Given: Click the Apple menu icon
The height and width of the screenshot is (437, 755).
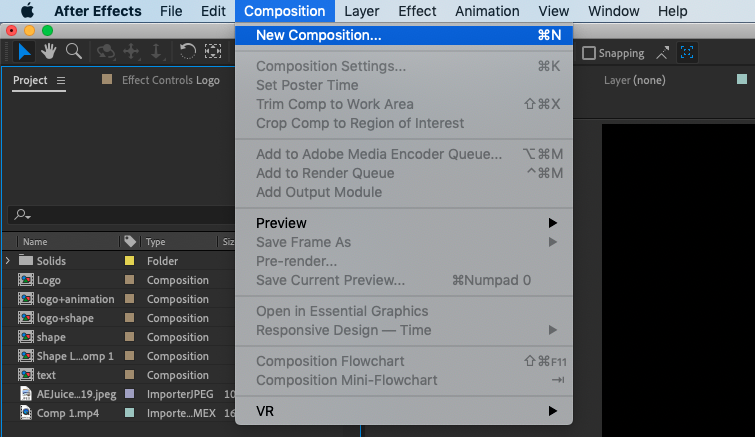Looking at the screenshot, I should coord(27,11).
